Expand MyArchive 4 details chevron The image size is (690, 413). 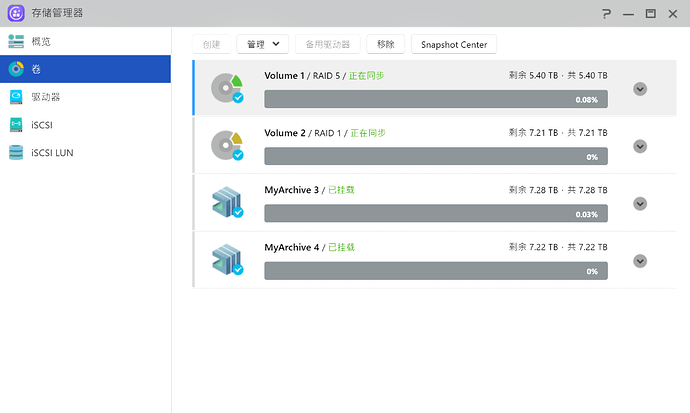pyautogui.click(x=641, y=261)
